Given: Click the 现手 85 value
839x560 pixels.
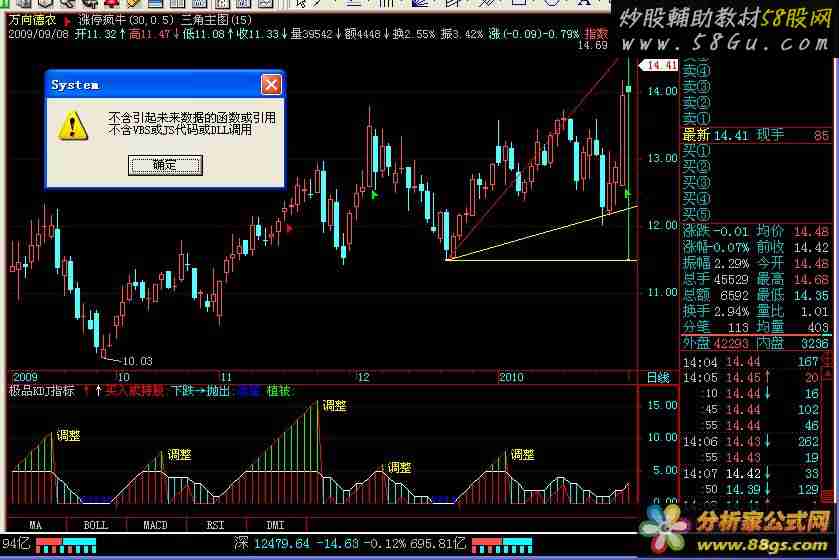Looking at the screenshot, I should pyautogui.click(x=792, y=135).
